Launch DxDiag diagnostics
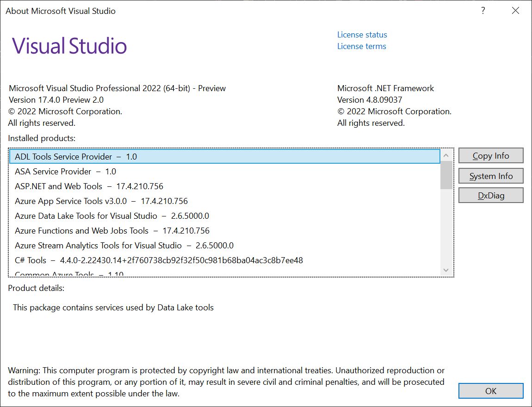Screen dimensions: 532x407 490,195
